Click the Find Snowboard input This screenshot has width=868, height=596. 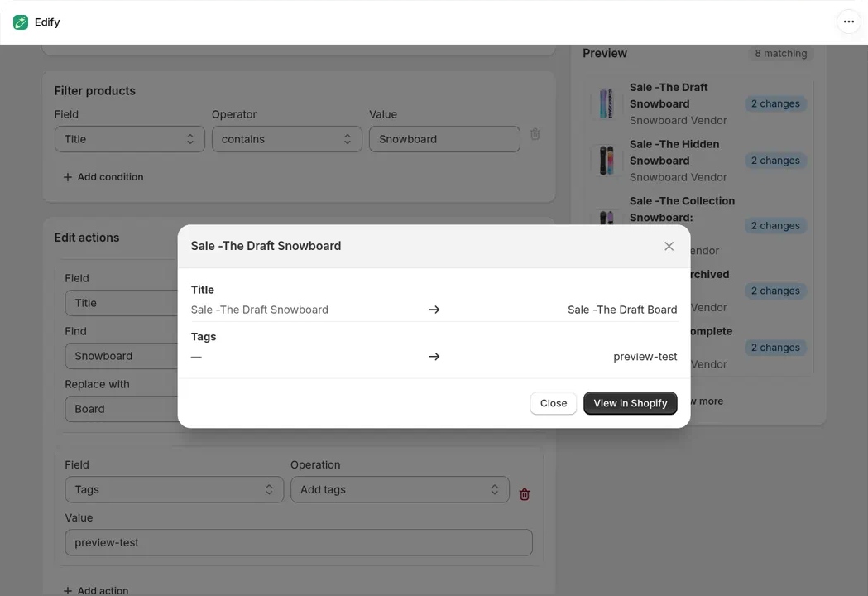click(x=122, y=356)
